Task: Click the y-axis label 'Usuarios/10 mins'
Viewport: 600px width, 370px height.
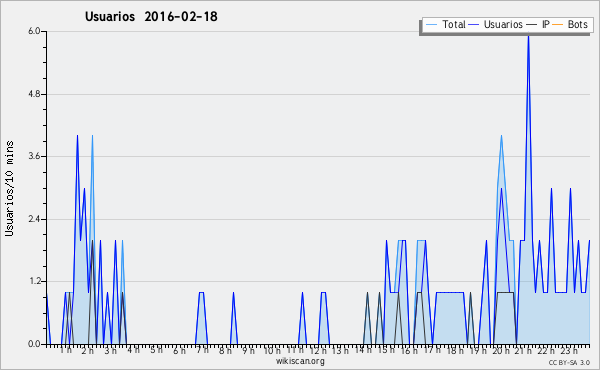Action: (x=9, y=189)
